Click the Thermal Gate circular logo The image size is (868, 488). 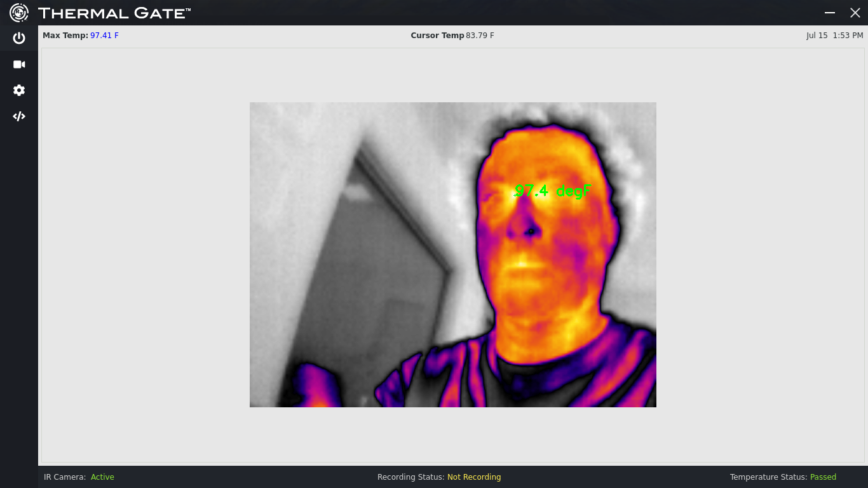19,12
